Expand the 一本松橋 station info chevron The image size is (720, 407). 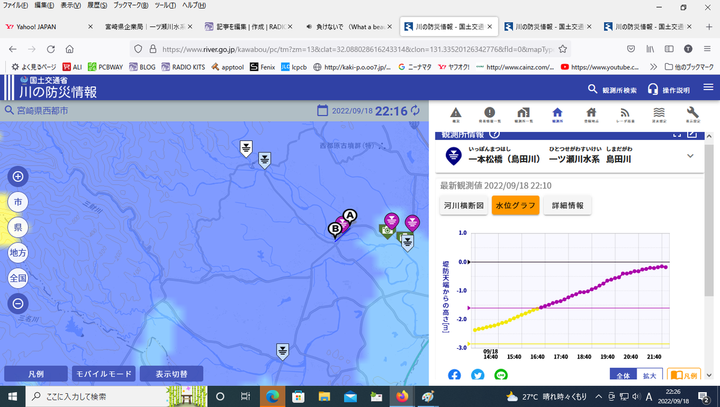click(690, 157)
